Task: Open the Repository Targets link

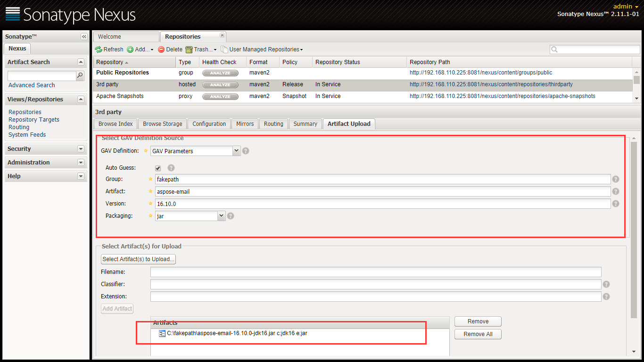Action: click(x=34, y=120)
